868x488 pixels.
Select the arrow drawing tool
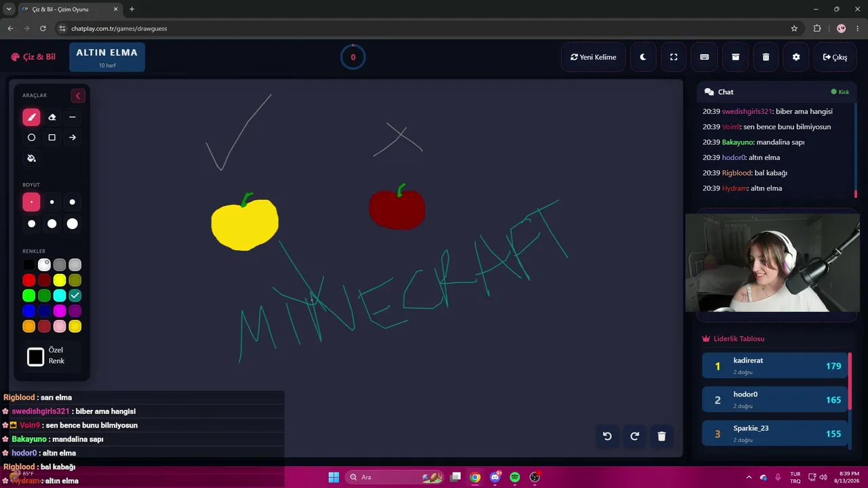coord(73,138)
